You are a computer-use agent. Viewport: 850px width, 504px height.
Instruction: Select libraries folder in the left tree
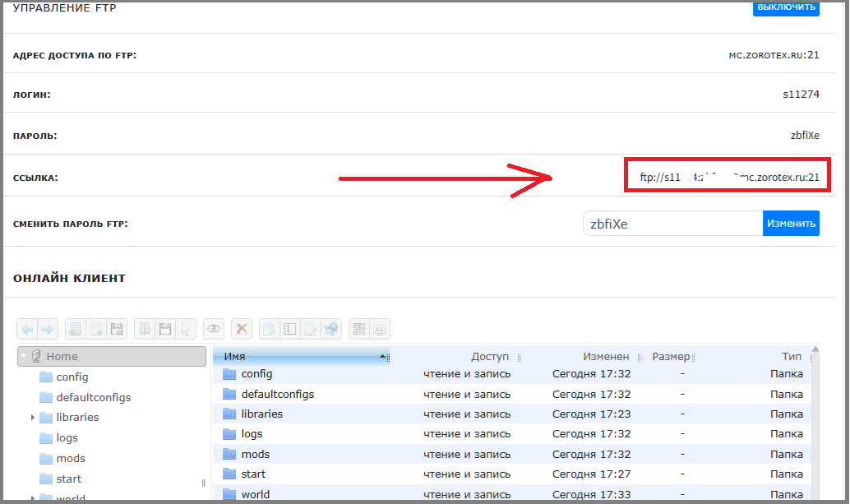click(77, 418)
